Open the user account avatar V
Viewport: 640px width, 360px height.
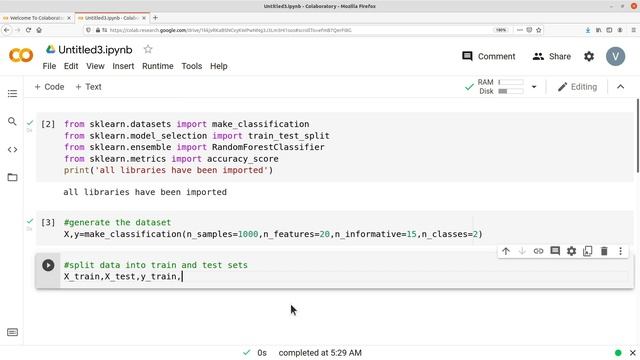[615, 56]
